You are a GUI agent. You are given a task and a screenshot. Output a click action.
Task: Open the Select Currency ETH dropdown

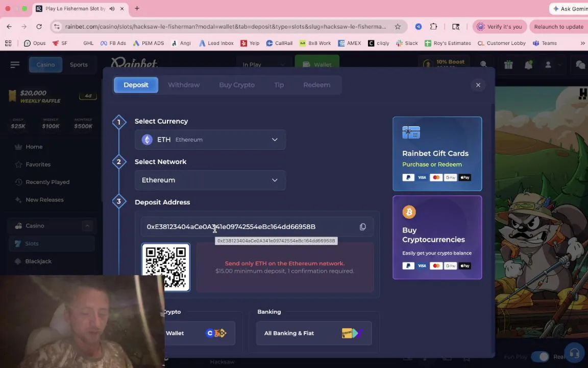click(x=210, y=140)
